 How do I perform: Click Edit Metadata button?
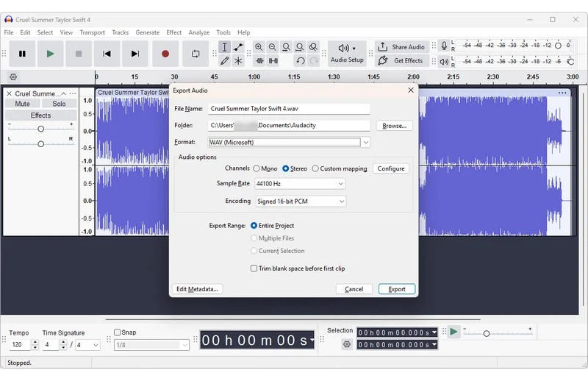tap(197, 289)
